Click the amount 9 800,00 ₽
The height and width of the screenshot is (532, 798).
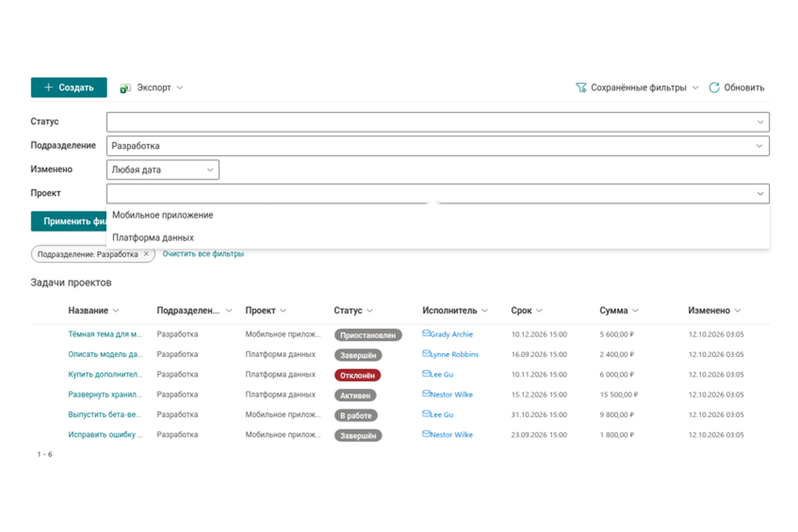(616, 414)
